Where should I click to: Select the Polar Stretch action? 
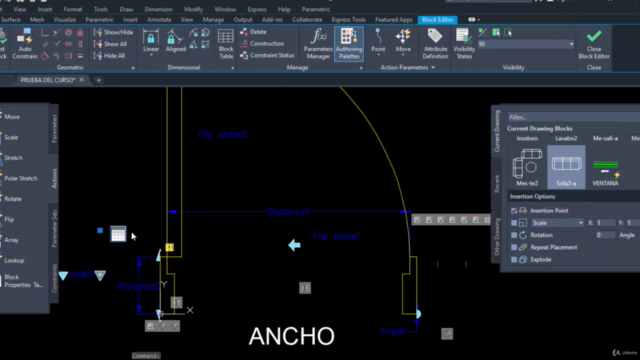coord(20,178)
